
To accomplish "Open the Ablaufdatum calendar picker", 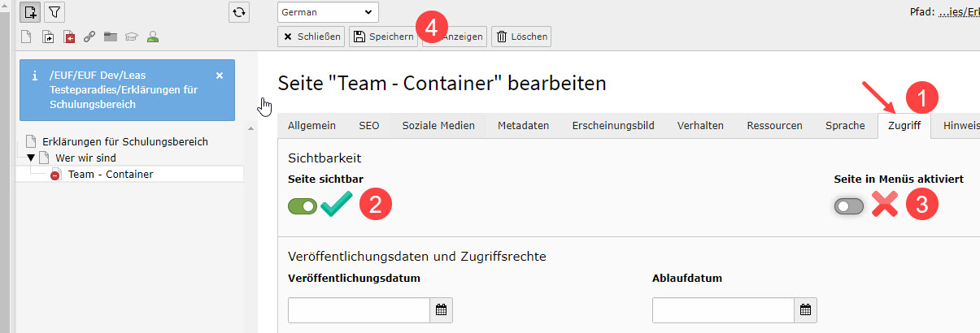I will (x=805, y=309).
